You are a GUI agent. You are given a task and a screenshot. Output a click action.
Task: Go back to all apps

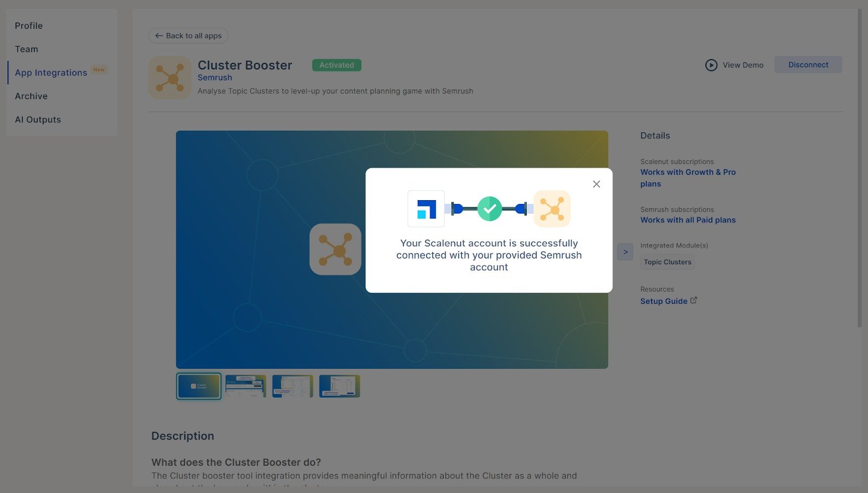188,36
